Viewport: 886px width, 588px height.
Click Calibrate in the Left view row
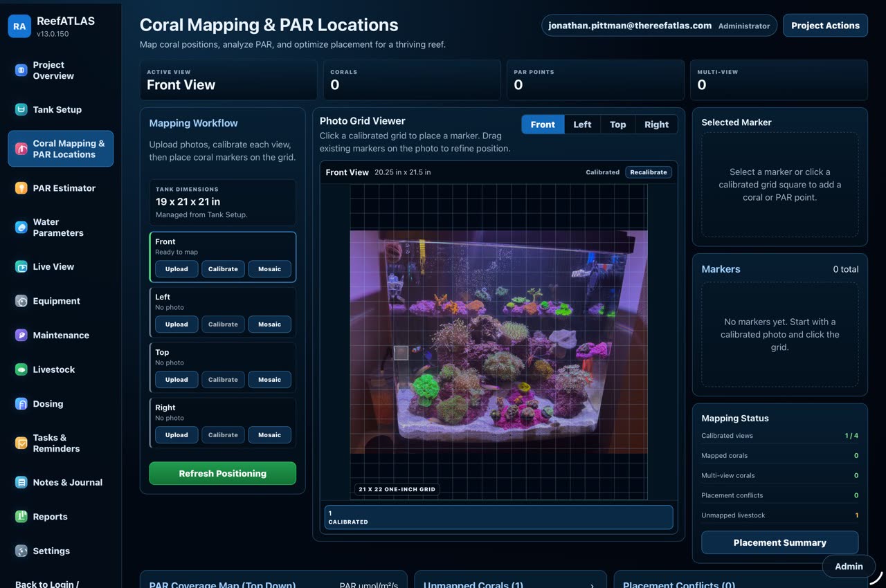point(223,324)
